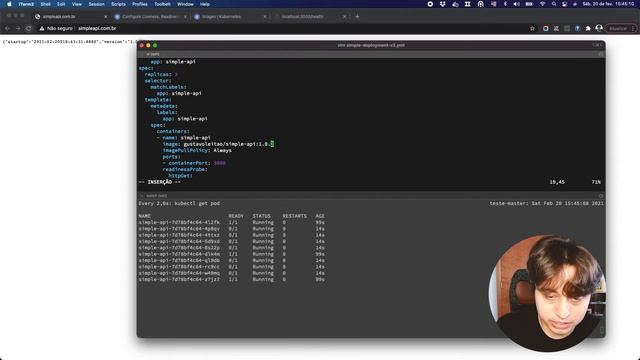Click the Bluetooth status icon
The image size is (640, 360).
click(x=505, y=4)
